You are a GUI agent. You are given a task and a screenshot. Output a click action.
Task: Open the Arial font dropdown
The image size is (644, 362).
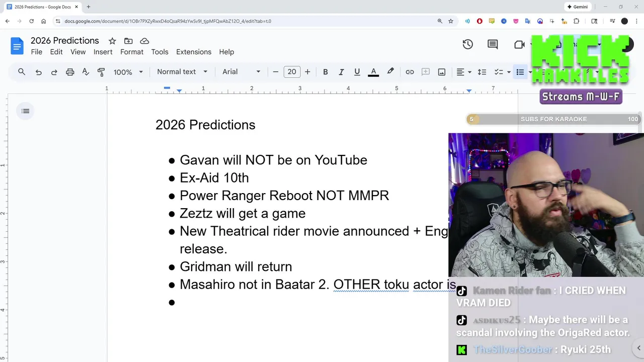[x=242, y=72]
